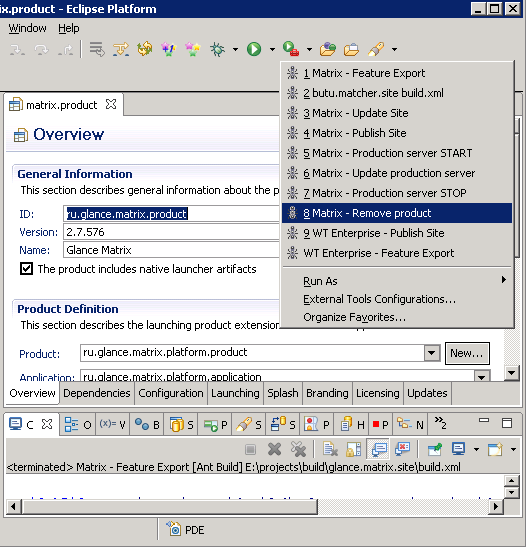Click the Open Type folder icon in toolbar
526x547 pixels.
328,49
